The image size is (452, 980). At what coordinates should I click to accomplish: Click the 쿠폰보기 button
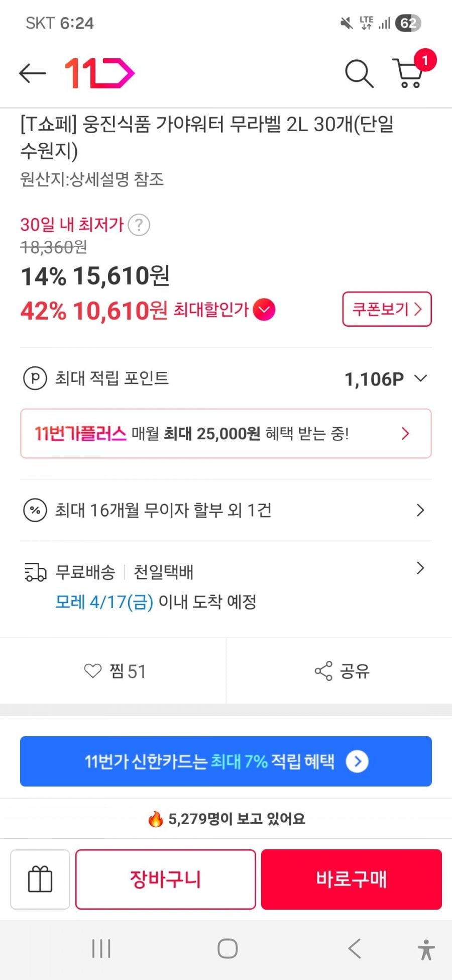(387, 309)
